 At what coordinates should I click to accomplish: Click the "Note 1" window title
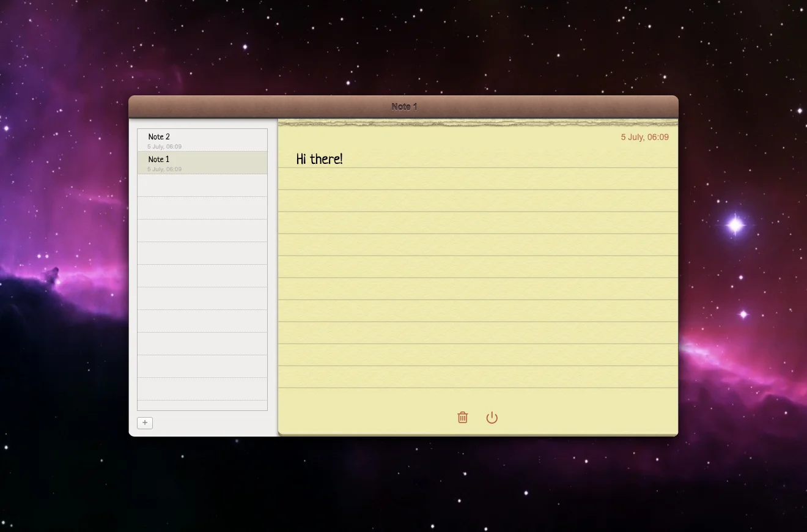(404, 106)
